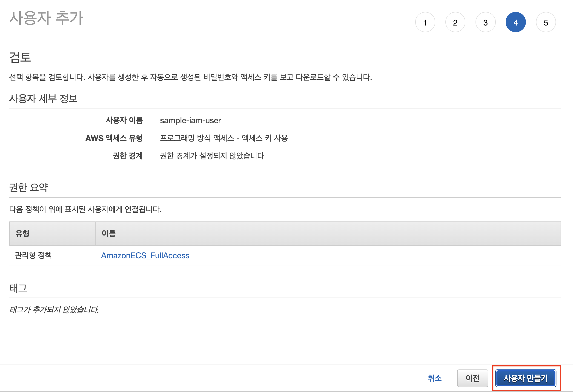573x392 pixels.
Task: Jump to wizard step 2
Action: pos(455,23)
